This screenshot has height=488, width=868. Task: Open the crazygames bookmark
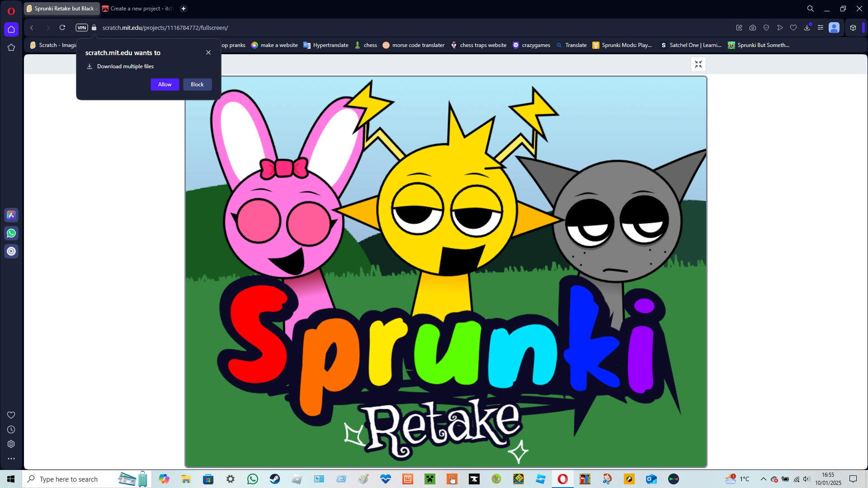click(531, 45)
